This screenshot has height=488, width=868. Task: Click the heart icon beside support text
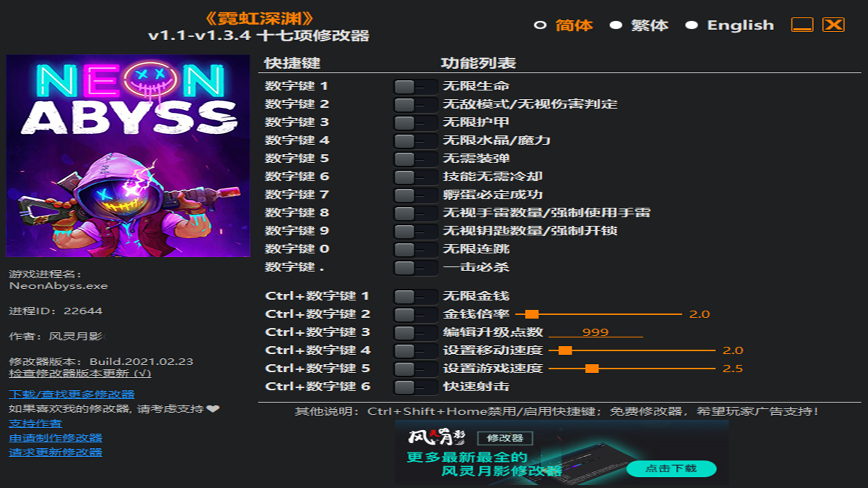pyautogui.click(x=213, y=408)
